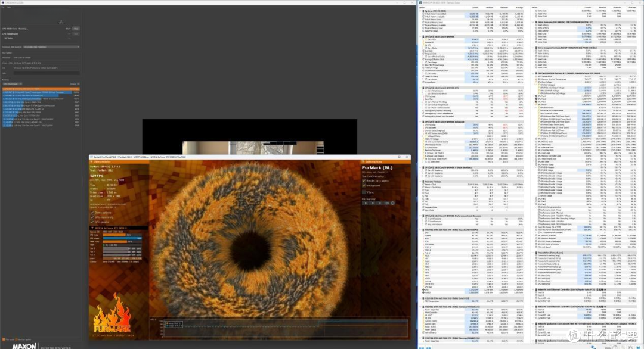
Task: Click the OSI bg color swatch in FurMark
Action: click(x=392, y=203)
